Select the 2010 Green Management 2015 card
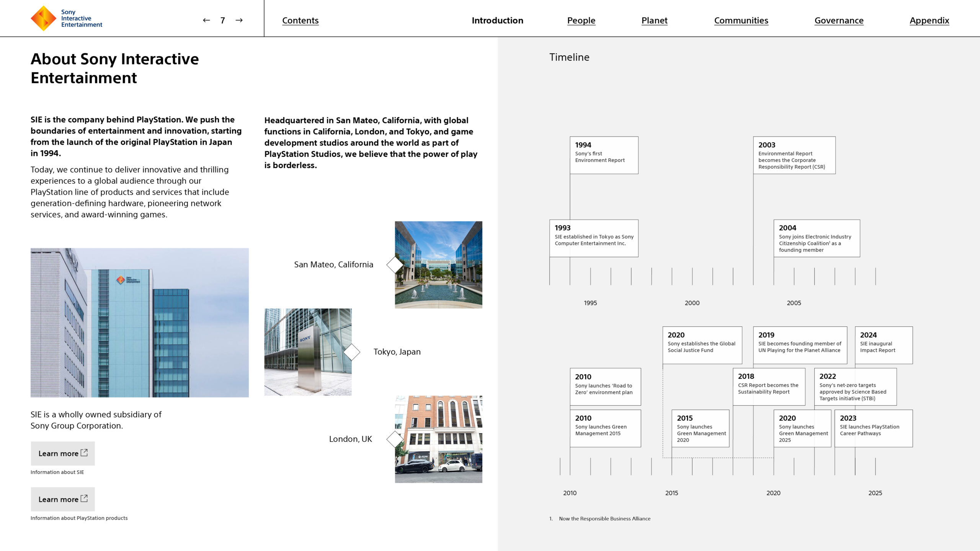Viewport: 980px width, 551px height. click(605, 429)
